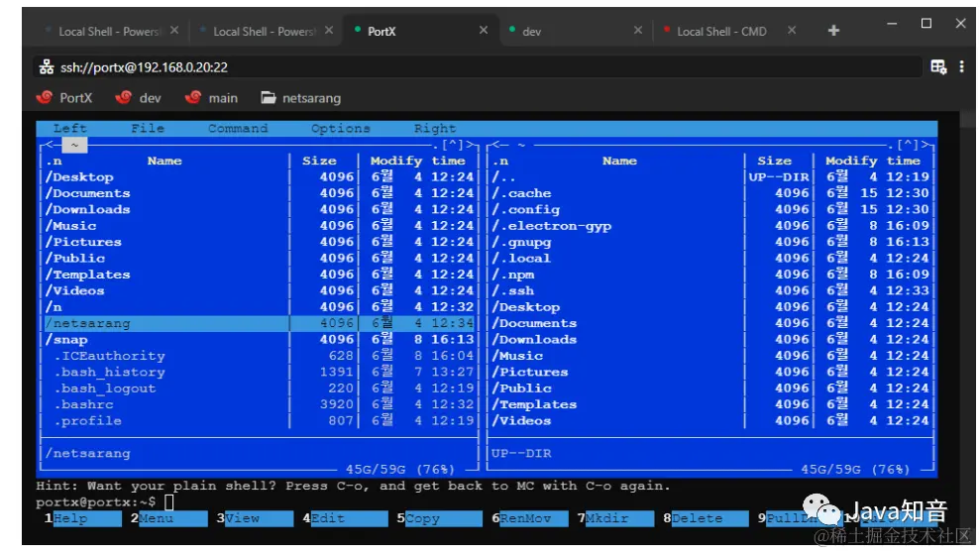Click F2 Menu function key
Viewport: 980px width, 554px height.
click(169, 518)
